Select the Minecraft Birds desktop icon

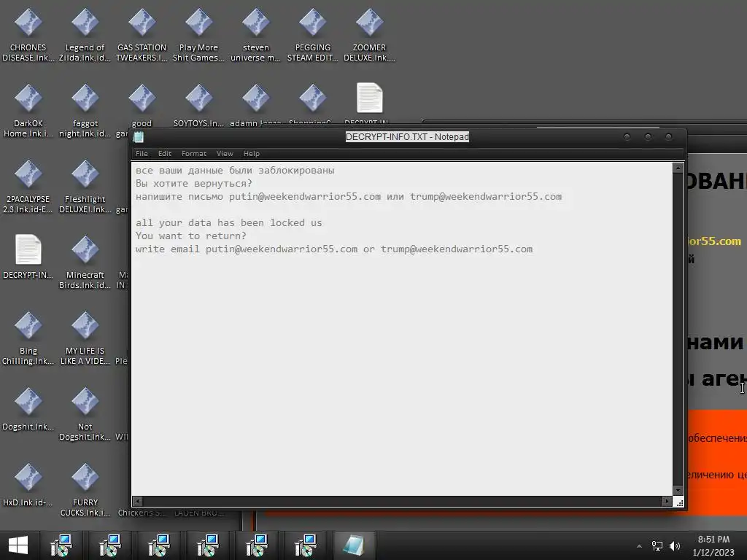[85, 262]
